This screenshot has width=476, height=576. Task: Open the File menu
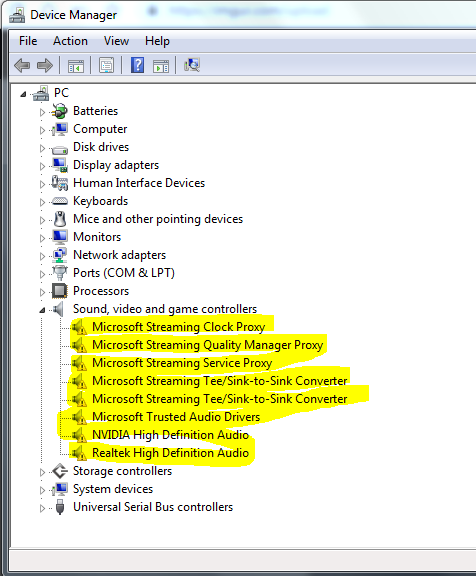point(28,41)
